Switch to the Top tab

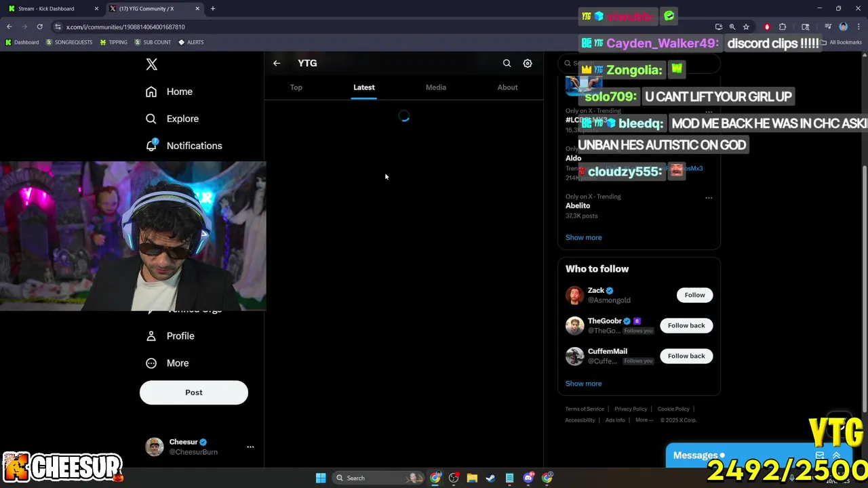click(296, 87)
